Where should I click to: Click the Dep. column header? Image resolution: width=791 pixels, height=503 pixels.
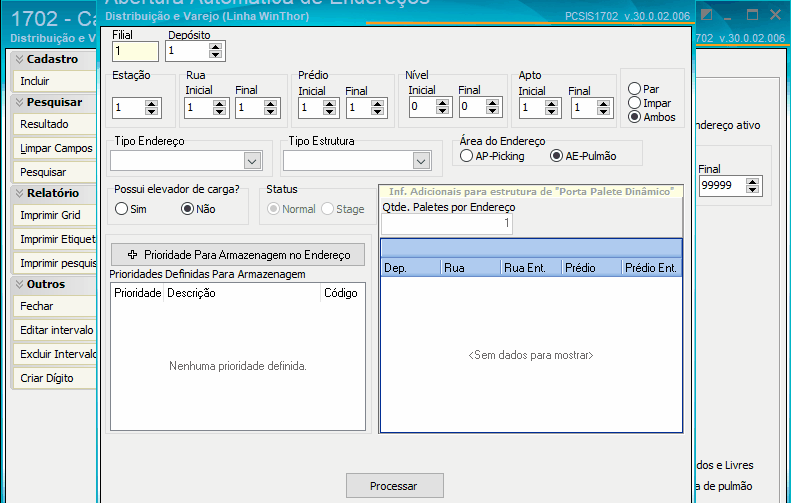pyautogui.click(x=411, y=268)
